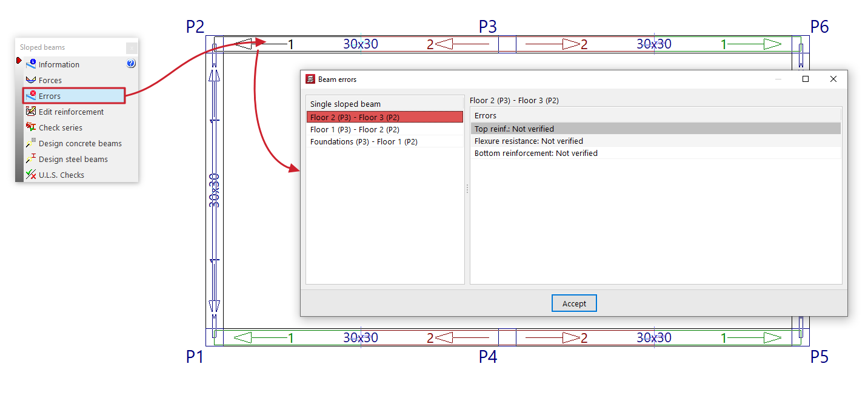This screenshot has width=868, height=395.
Task: Click the top-right 30x30 beam label
Action: click(x=654, y=44)
